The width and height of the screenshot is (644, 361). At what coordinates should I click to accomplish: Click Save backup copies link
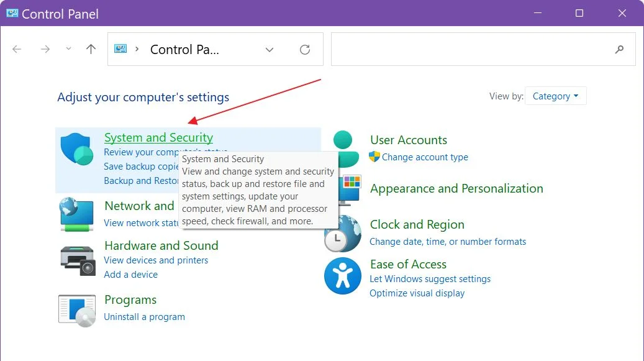(142, 167)
